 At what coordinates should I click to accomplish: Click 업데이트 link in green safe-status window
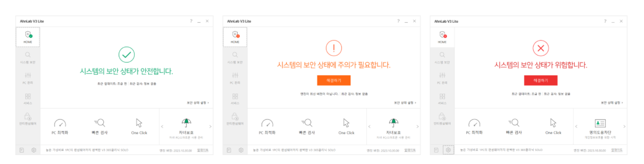point(203,151)
